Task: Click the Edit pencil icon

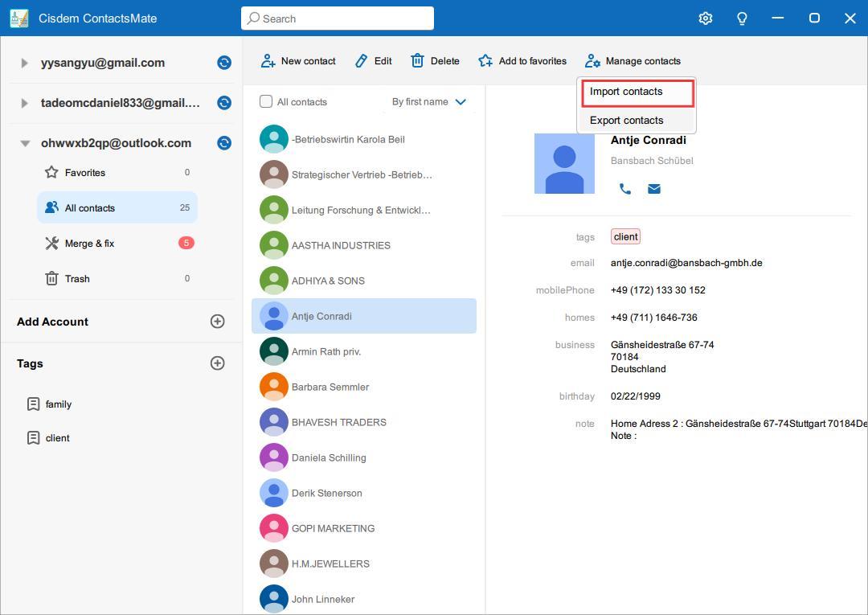Action: tap(361, 59)
